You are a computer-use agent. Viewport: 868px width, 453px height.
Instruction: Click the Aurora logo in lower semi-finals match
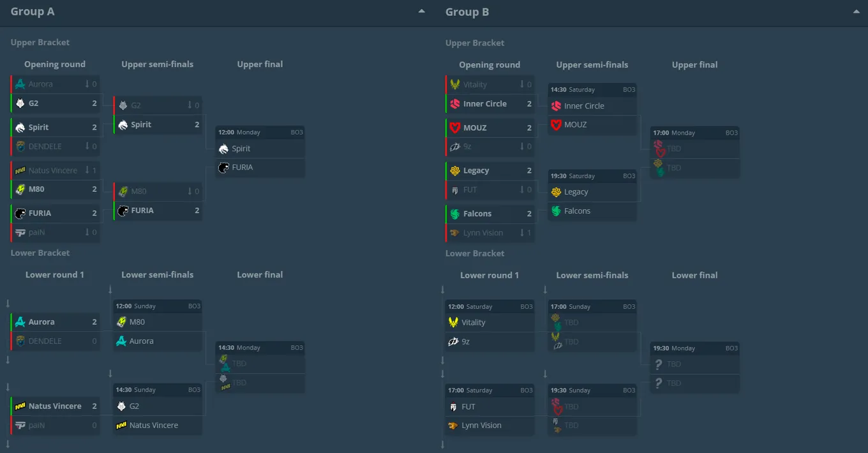click(x=121, y=341)
